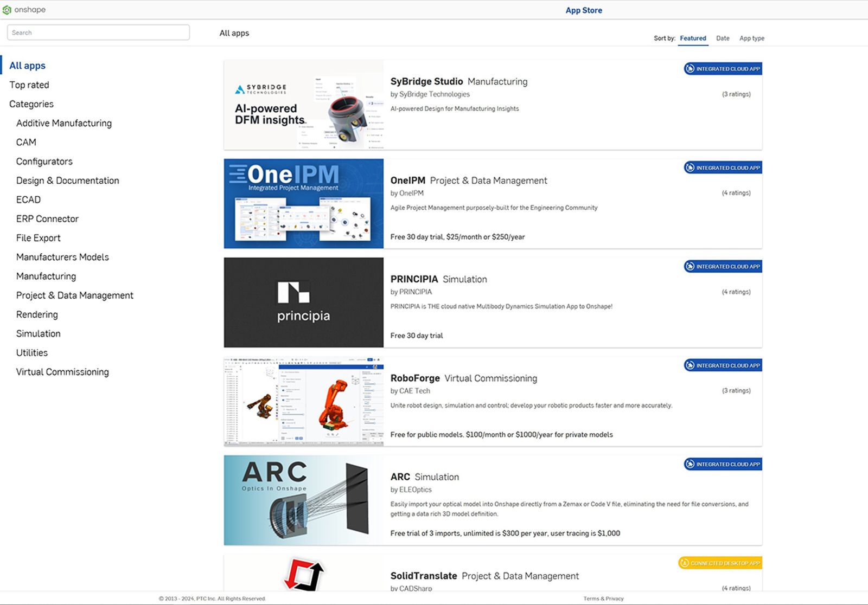The width and height of the screenshot is (868, 605).
Task: Open the Virtual Commissioning category
Action: pyautogui.click(x=62, y=372)
